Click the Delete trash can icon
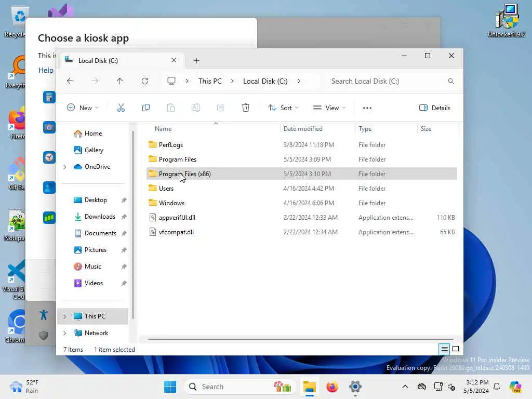Screen dimensions: 532x399 tap(246, 108)
